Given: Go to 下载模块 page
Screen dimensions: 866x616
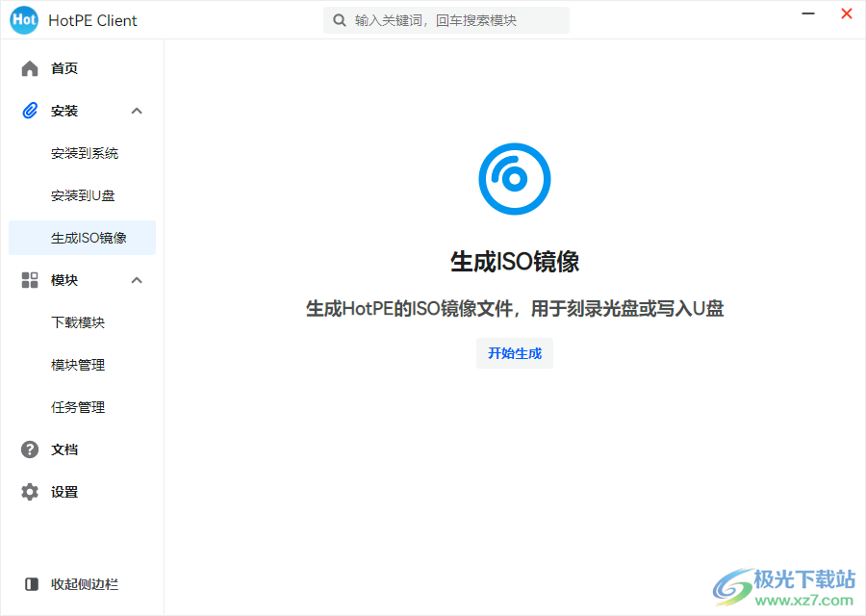Looking at the screenshot, I should (x=78, y=322).
